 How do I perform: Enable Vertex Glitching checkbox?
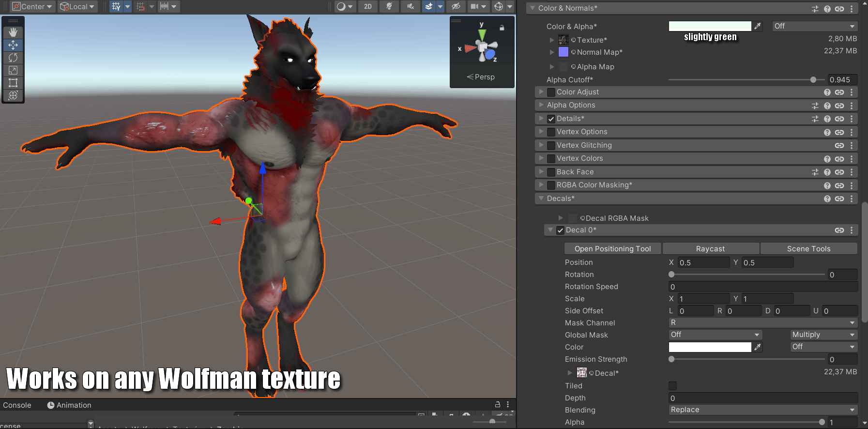[x=551, y=145]
